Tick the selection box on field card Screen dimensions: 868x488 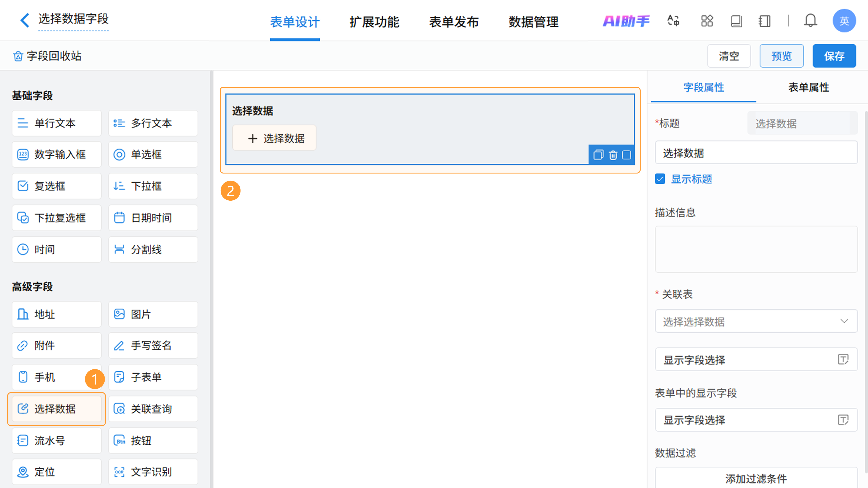pos(626,155)
